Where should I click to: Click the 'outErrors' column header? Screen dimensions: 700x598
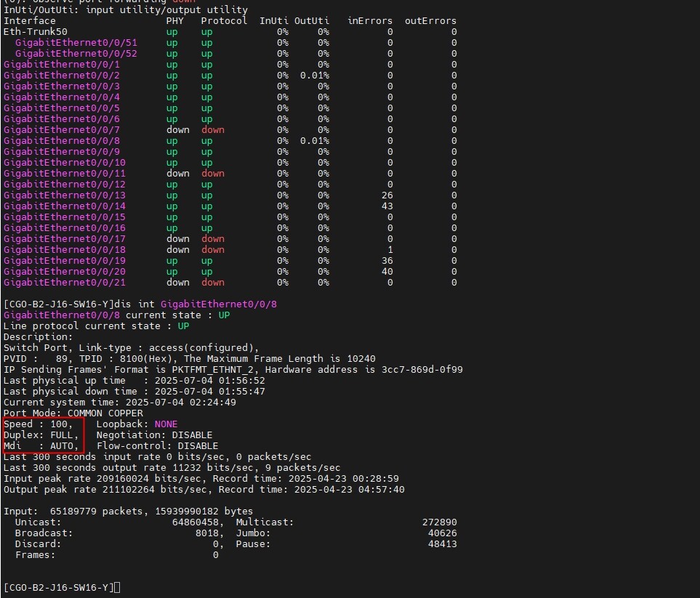coord(430,21)
